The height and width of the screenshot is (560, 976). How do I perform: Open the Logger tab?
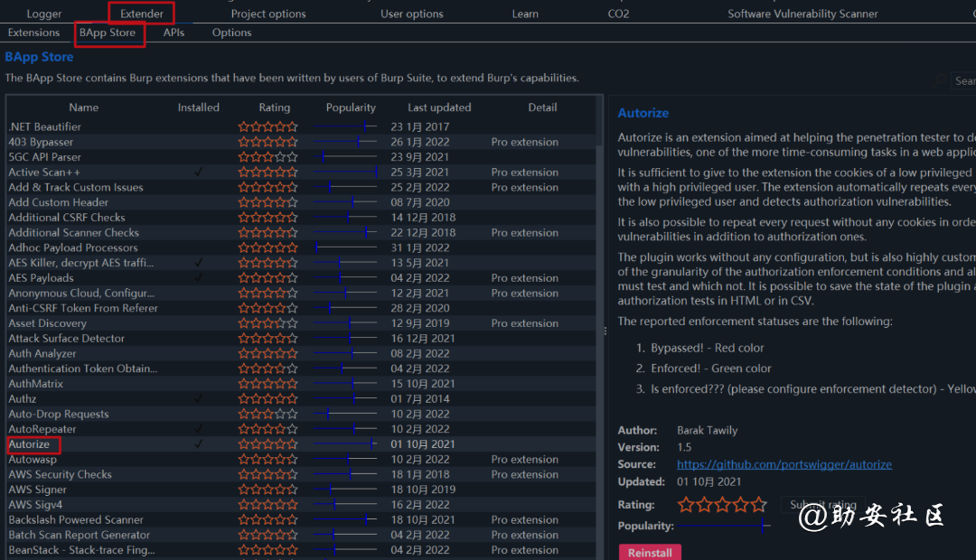click(44, 14)
